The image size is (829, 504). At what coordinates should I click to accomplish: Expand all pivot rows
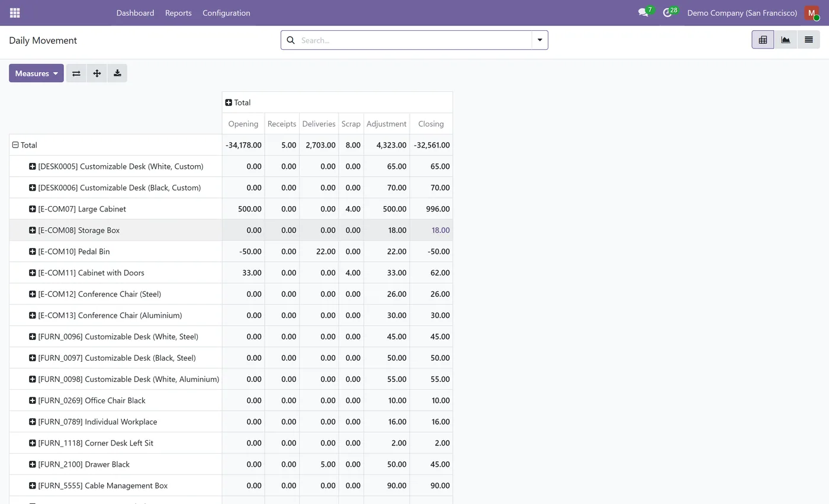(x=97, y=73)
